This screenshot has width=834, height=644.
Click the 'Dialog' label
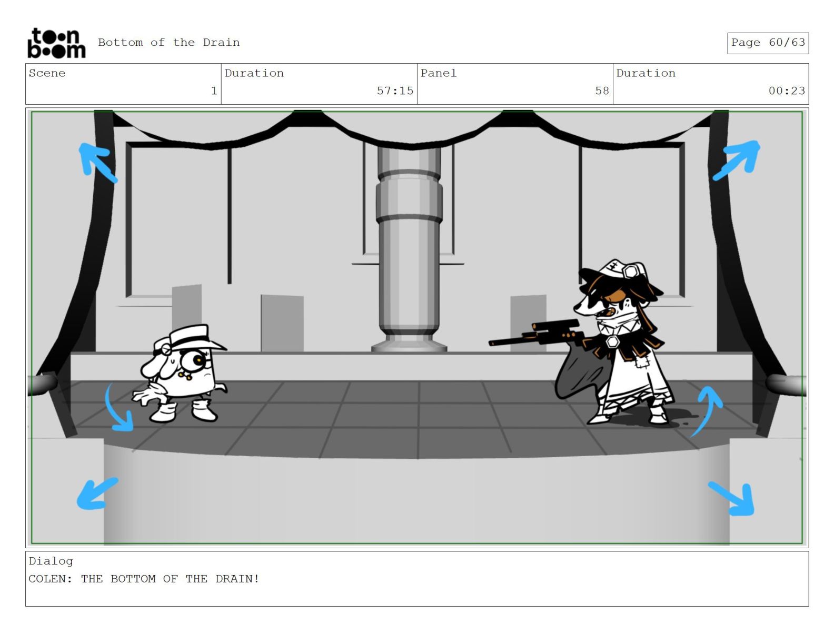(51, 561)
